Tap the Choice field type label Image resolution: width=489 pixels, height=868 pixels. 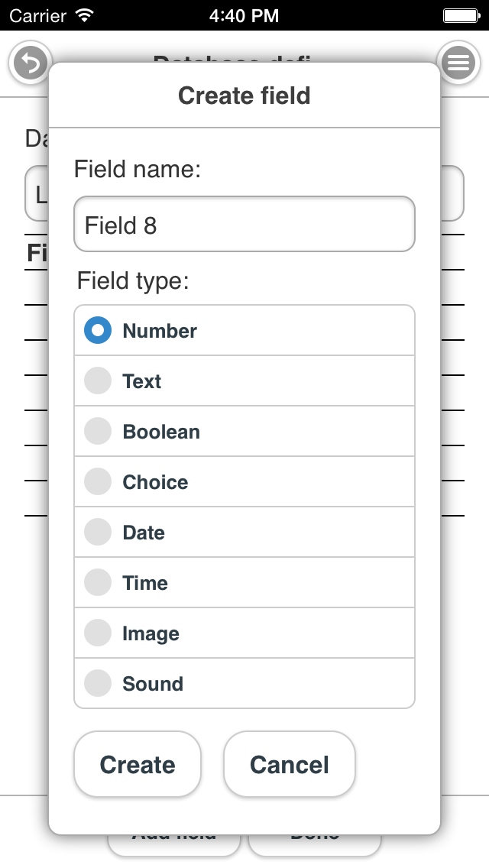pos(155,482)
